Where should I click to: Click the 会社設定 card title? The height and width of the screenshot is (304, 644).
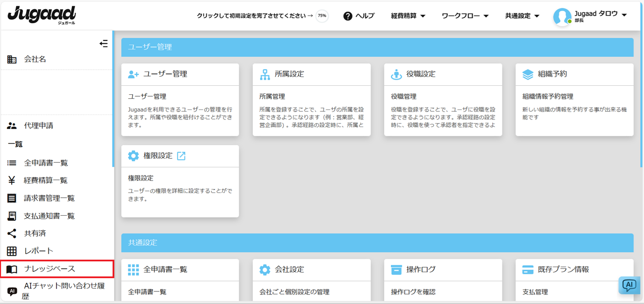[289, 270]
